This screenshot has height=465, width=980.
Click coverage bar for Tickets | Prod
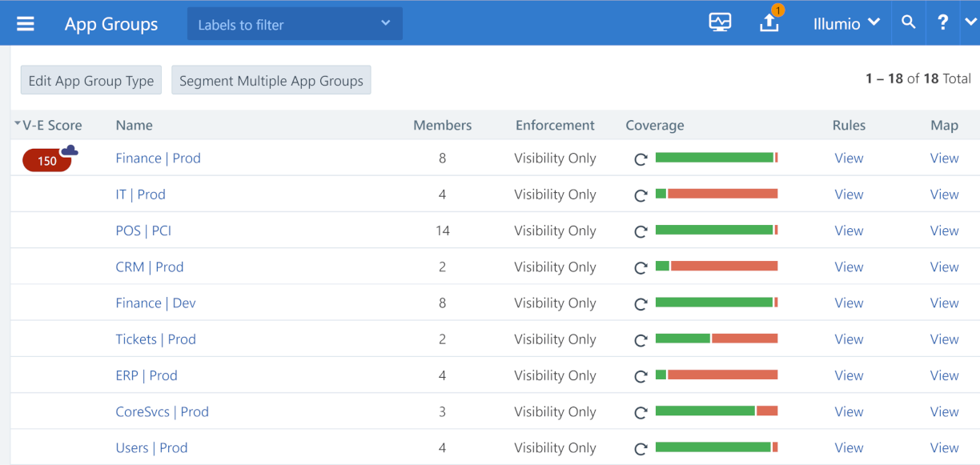pyautogui.click(x=717, y=339)
